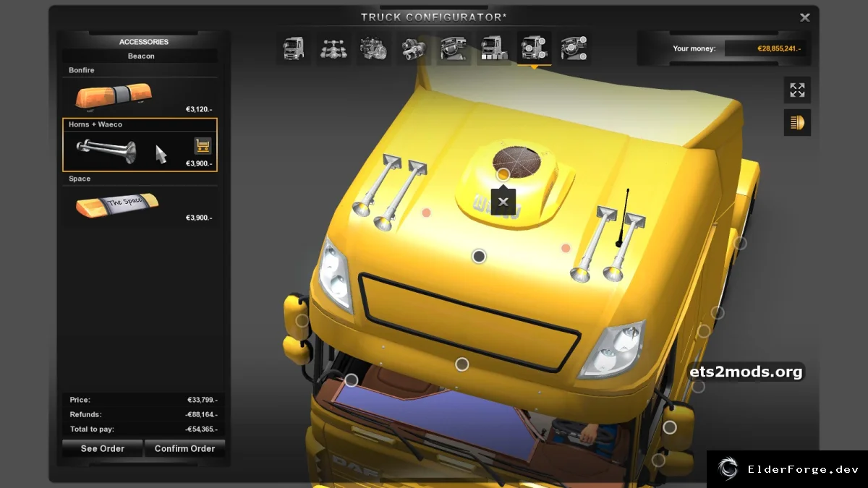Choose the Space beacon item
868x488 pixels.
click(140, 199)
